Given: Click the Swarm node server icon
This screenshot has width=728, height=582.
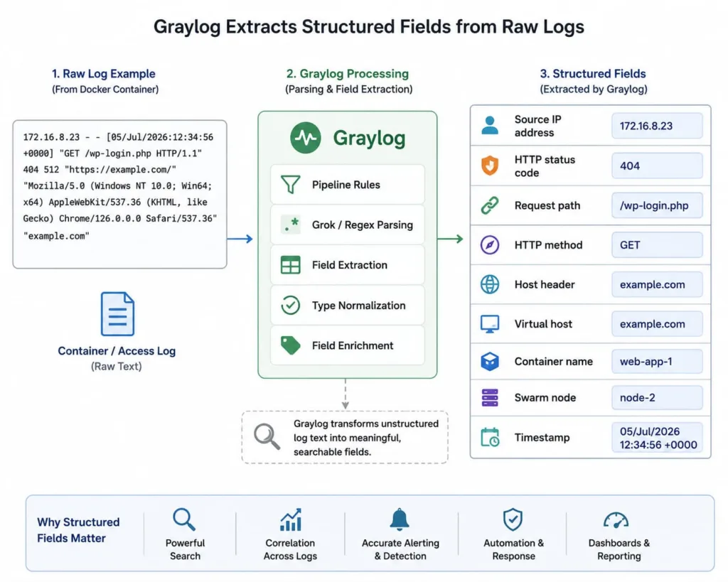Looking at the screenshot, I should [x=489, y=398].
